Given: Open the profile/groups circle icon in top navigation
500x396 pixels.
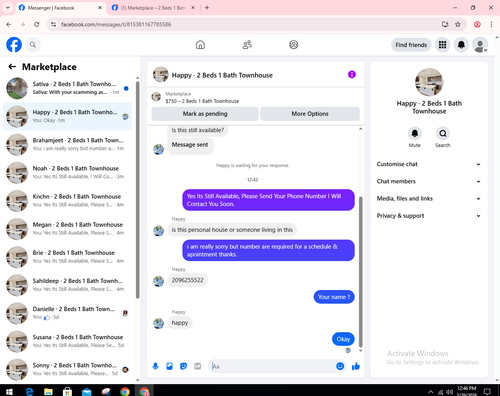Looking at the screenshot, I should (x=294, y=45).
